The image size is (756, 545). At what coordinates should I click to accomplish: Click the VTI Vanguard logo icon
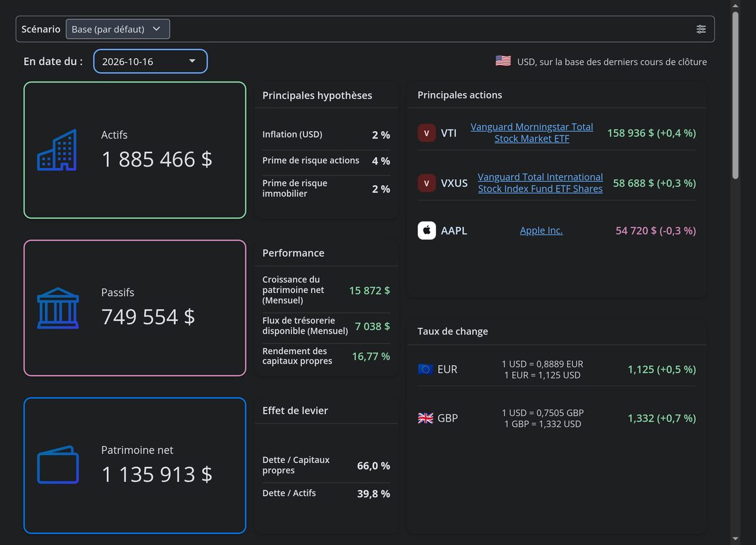click(427, 133)
